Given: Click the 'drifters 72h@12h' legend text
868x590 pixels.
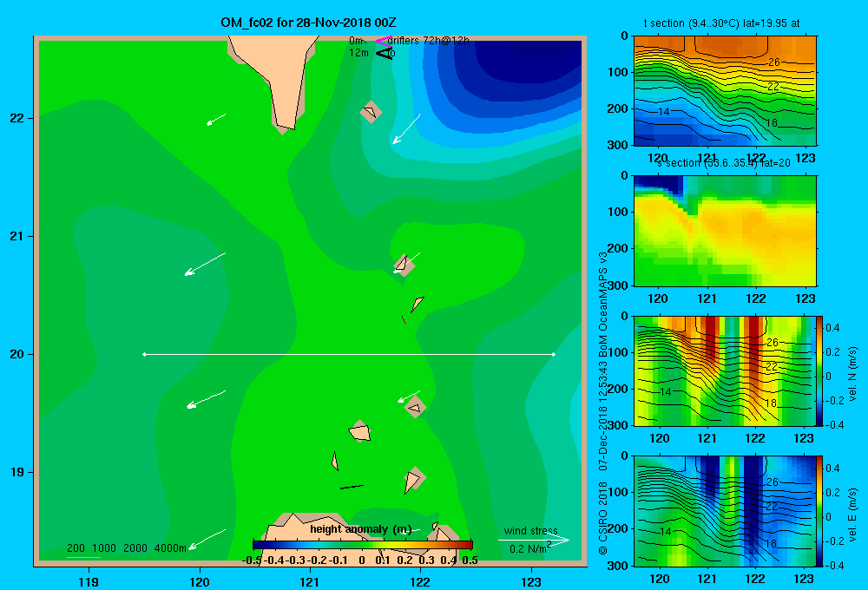Looking at the screenshot, I should click(429, 41).
